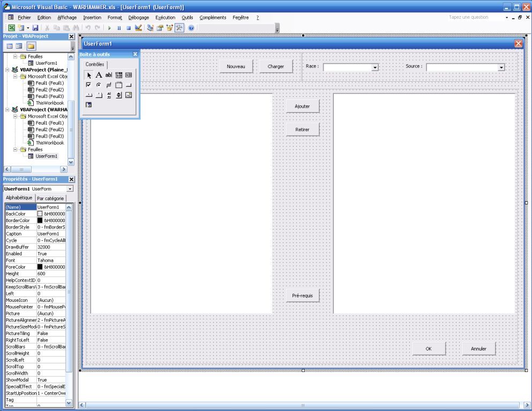Click the Save icon in the toolbar
The height and width of the screenshot is (411, 532).
35,27
